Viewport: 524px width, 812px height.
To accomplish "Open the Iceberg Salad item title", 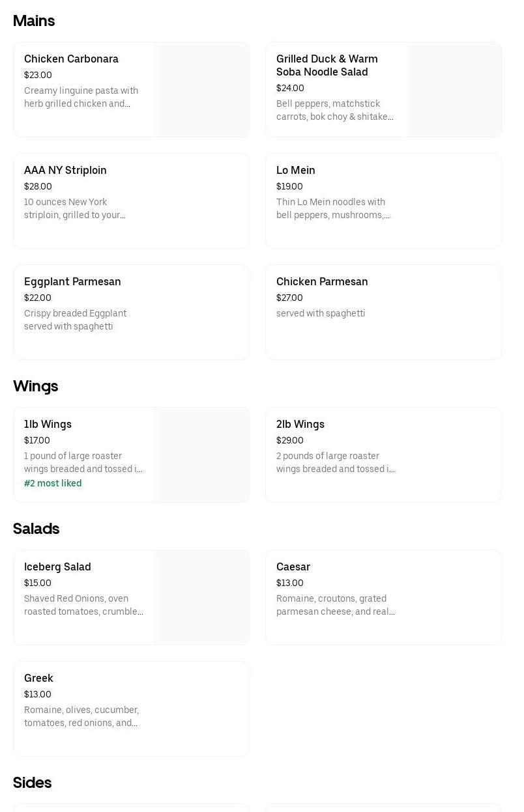I will pyautogui.click(x=57, y=567).
